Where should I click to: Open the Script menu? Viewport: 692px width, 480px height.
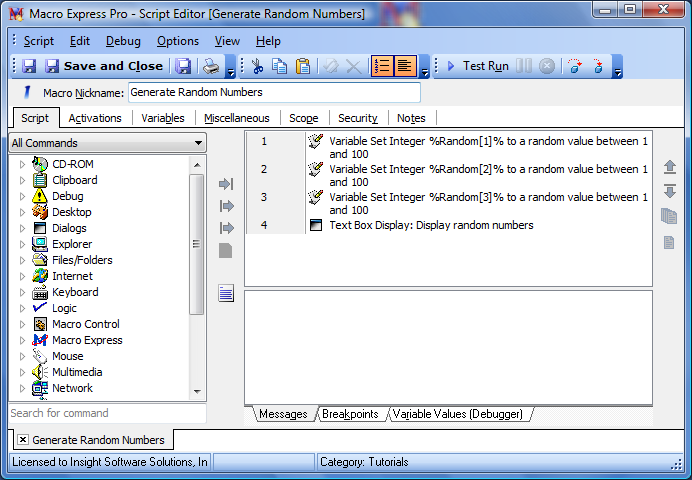click(x=39, y=41)
